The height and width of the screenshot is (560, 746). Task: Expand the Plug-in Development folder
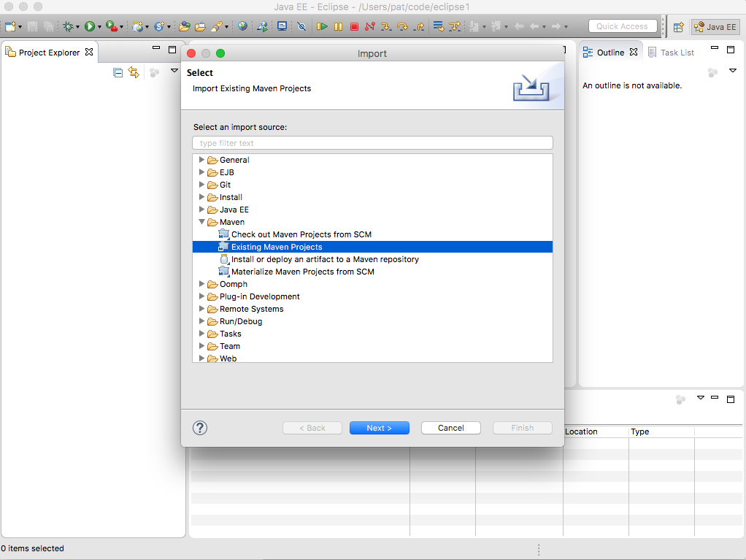pyautogui.click(x=202, y=296)
